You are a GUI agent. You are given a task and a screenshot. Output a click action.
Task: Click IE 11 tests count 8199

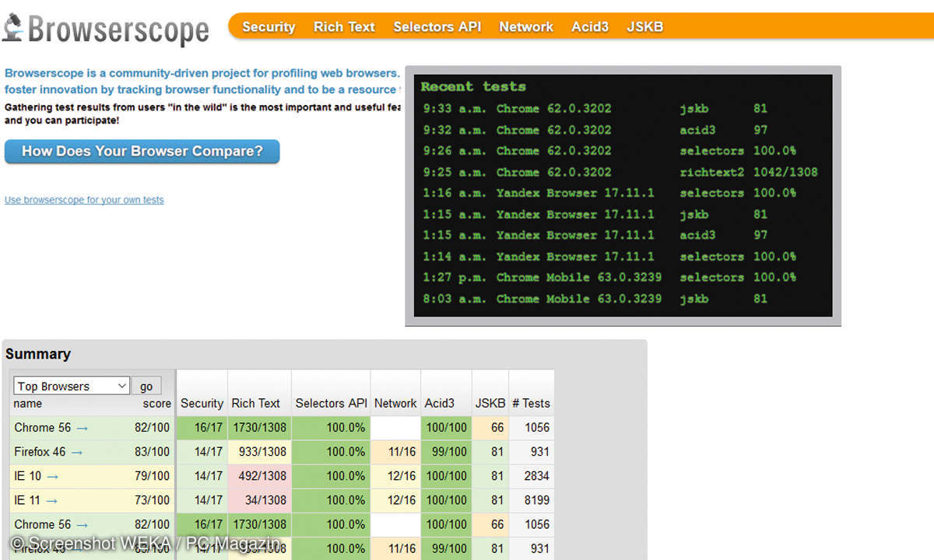532,499
